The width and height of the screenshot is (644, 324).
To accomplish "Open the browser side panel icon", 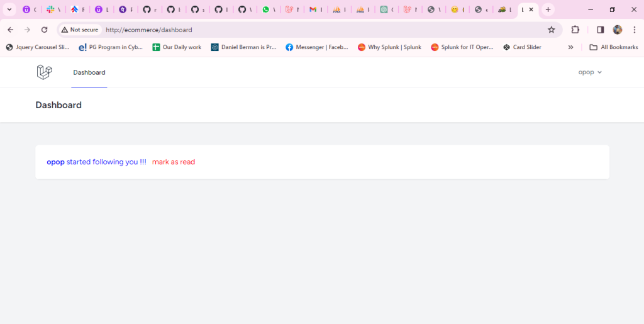I will [x=600, y=30].
